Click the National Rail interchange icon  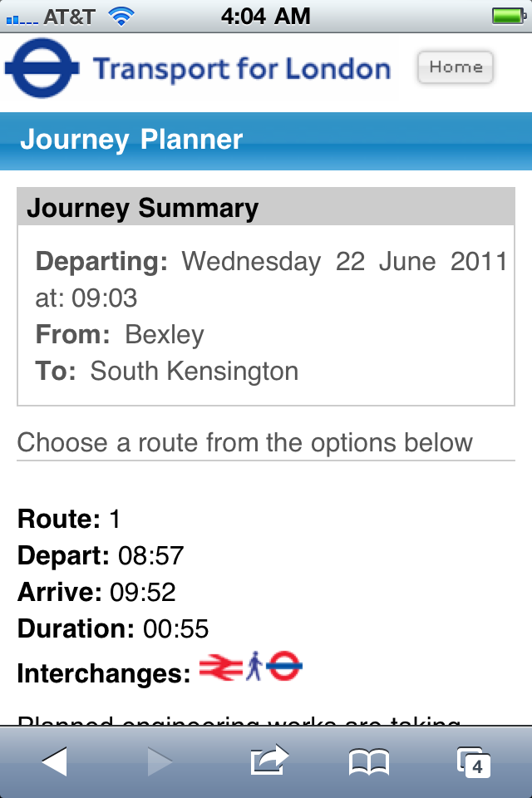(219, 667)
